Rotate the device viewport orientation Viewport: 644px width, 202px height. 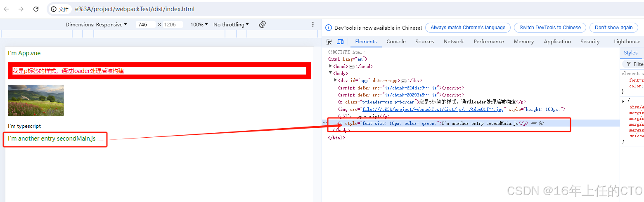(262, 24)
